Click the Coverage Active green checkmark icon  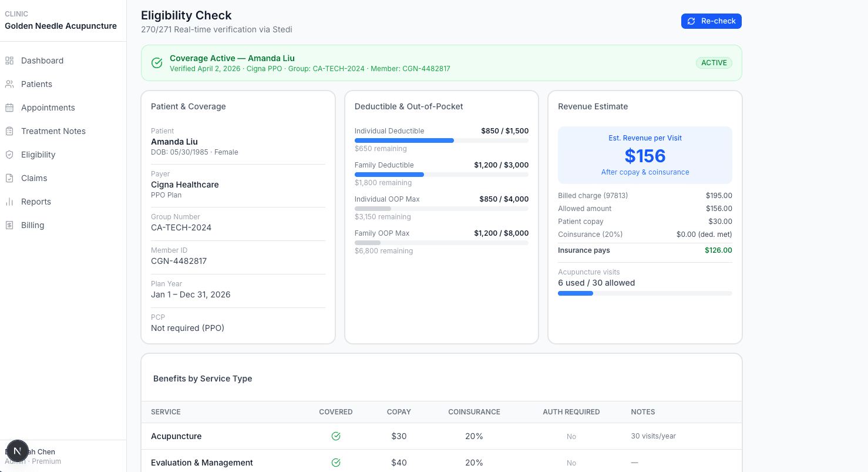tap(157, 63)
